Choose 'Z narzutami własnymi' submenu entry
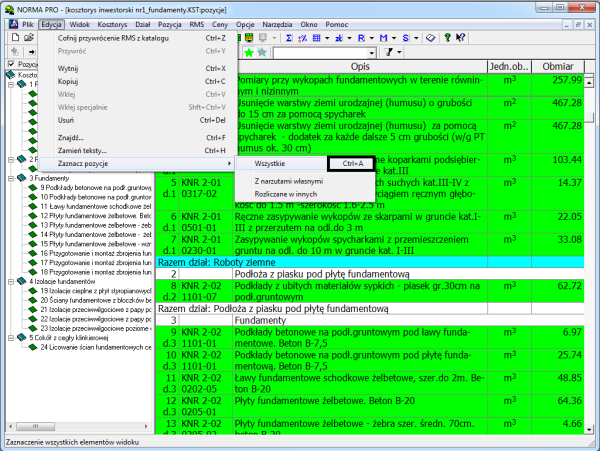Screen dimensions: 600x451 [289, 180]
